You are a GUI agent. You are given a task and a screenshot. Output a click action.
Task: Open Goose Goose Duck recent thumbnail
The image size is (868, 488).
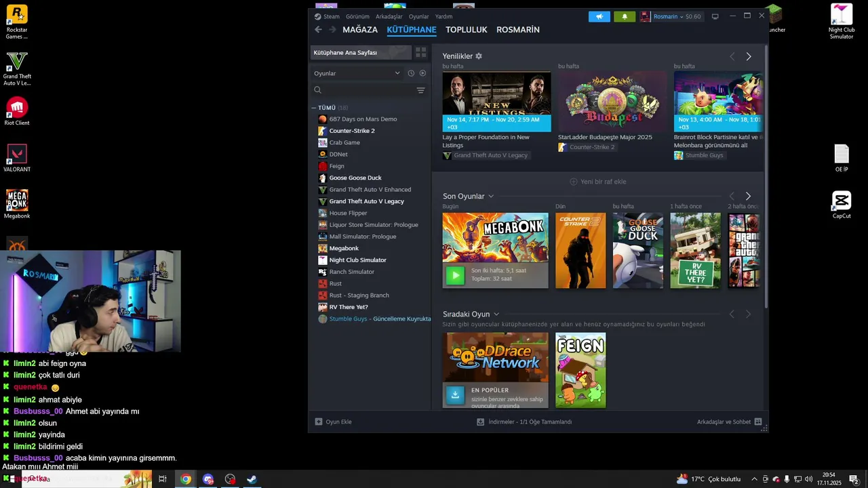coord(638,251)
